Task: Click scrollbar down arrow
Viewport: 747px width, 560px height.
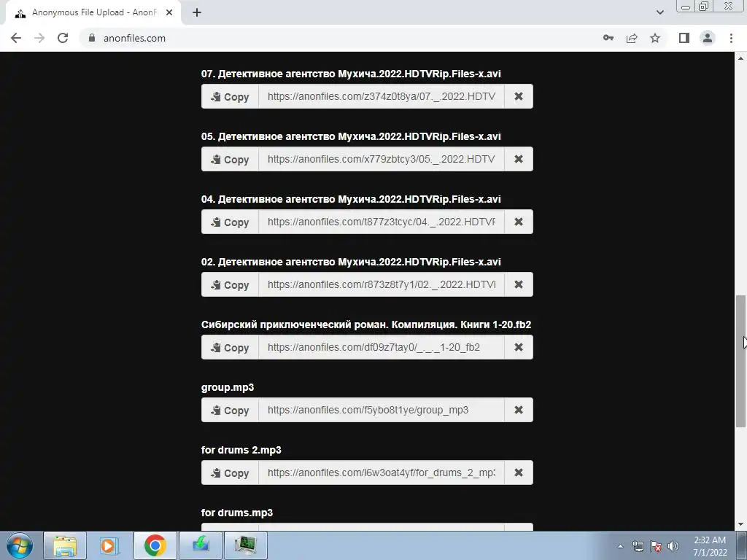Action: pos(740,524)
